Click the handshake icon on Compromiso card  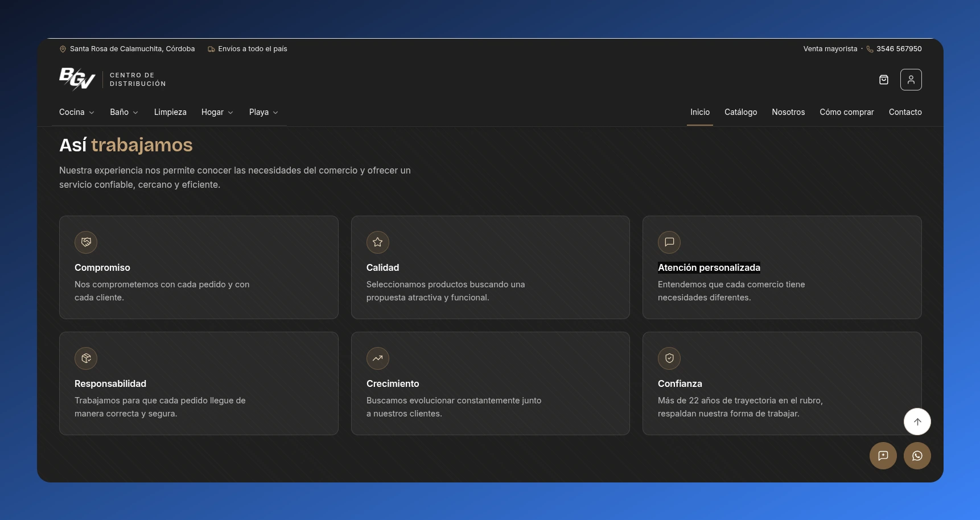pos(86,242)
